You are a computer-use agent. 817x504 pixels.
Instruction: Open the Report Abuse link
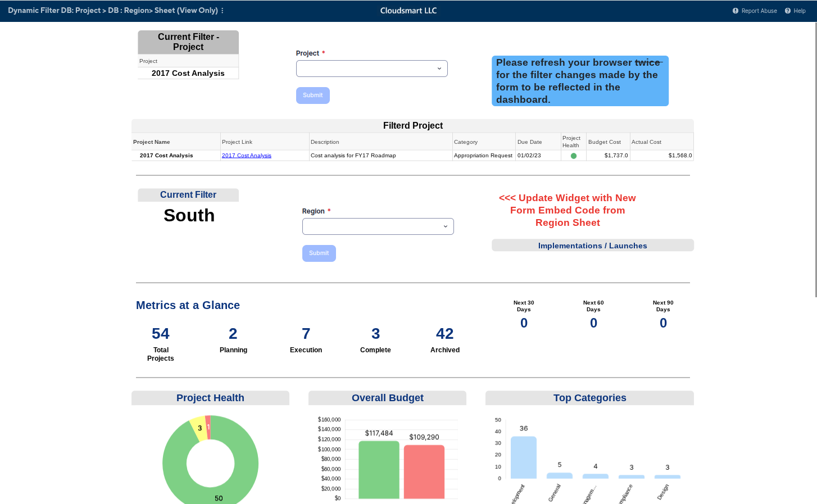pyautogui.click(x=759, y=11)
